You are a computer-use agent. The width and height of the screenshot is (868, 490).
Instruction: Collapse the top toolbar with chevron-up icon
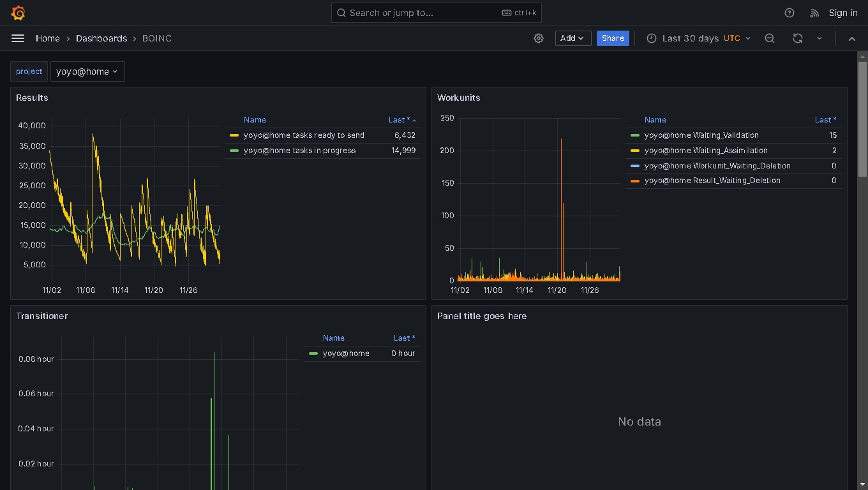click(x=851, y=38)
